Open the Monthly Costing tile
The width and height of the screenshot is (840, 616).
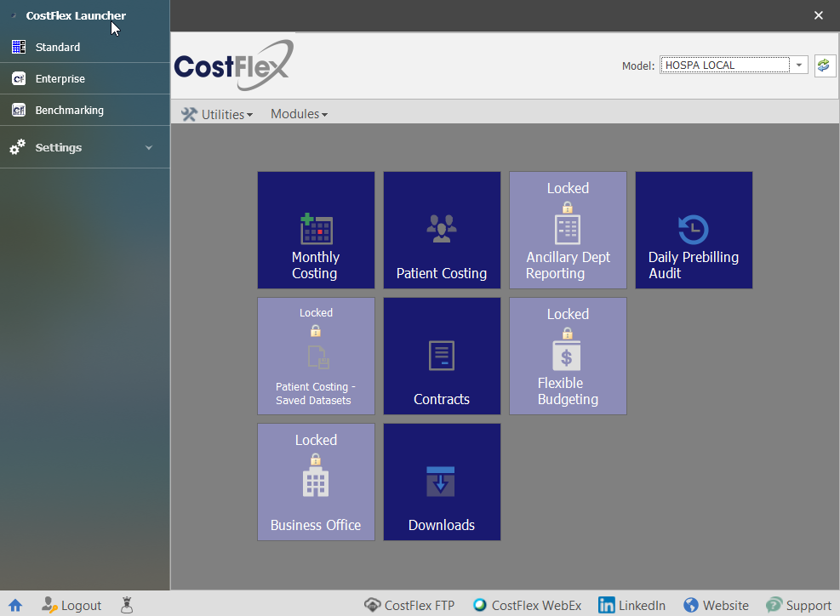(x=316, y=231)
